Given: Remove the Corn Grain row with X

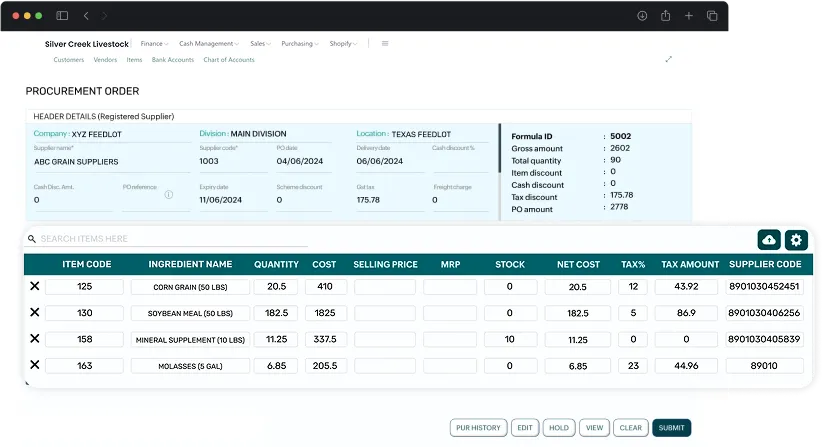Looking at the screenshot, I should coord(35,287).
